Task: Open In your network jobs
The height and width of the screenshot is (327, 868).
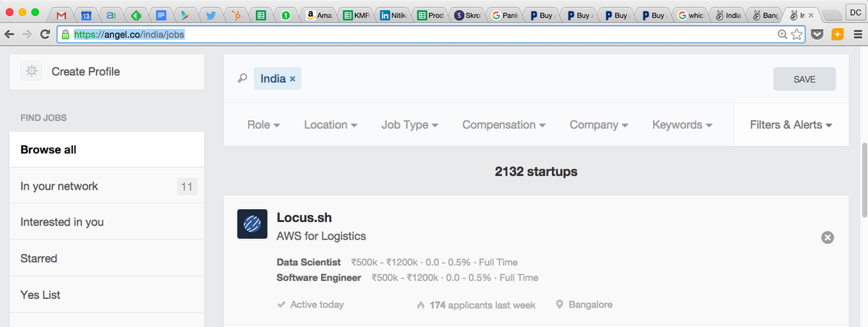Action: [x=107, y=186]
